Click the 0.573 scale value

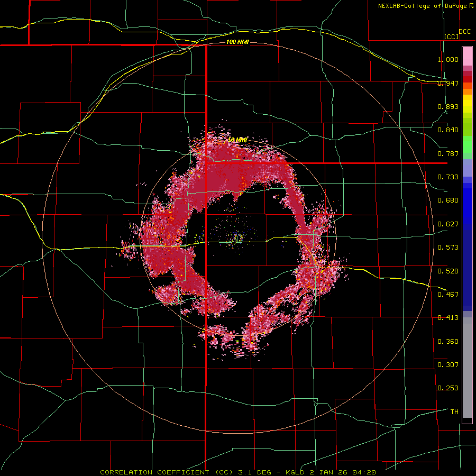448,248
